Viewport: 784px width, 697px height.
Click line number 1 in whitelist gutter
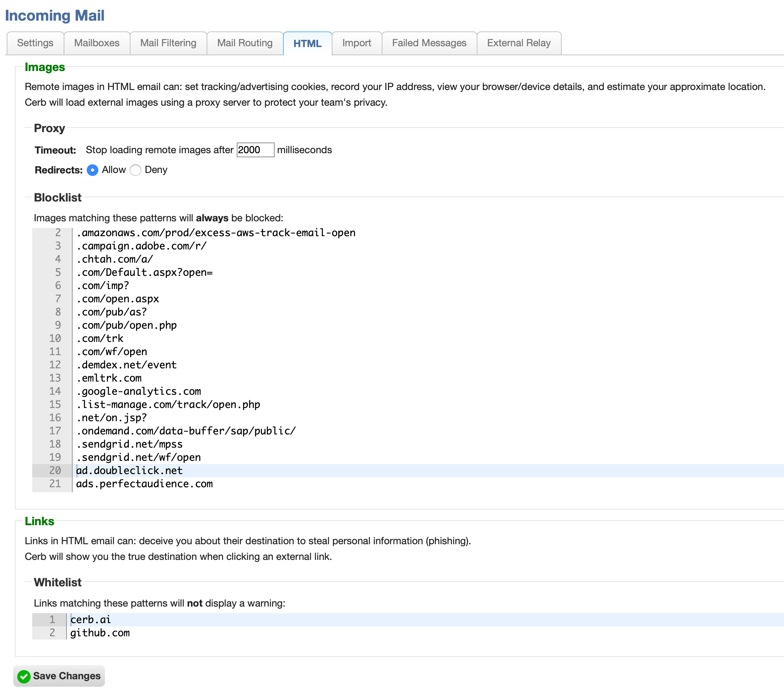52,620
